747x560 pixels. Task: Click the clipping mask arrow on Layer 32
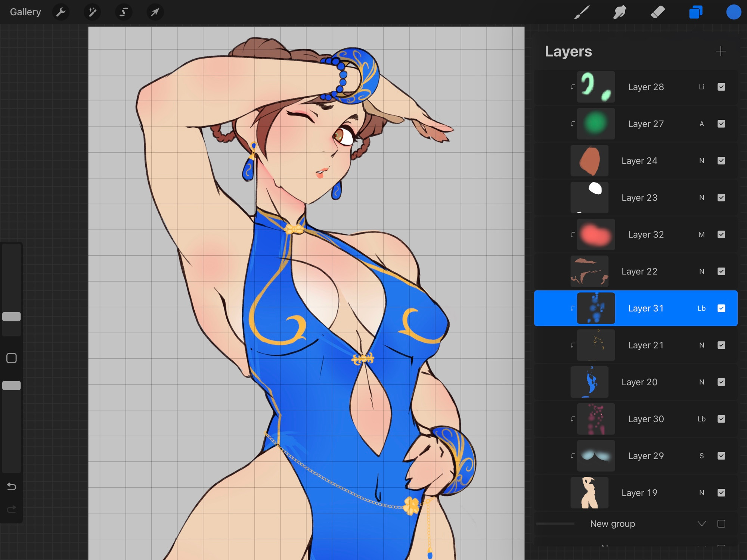[x=573, y=234]
